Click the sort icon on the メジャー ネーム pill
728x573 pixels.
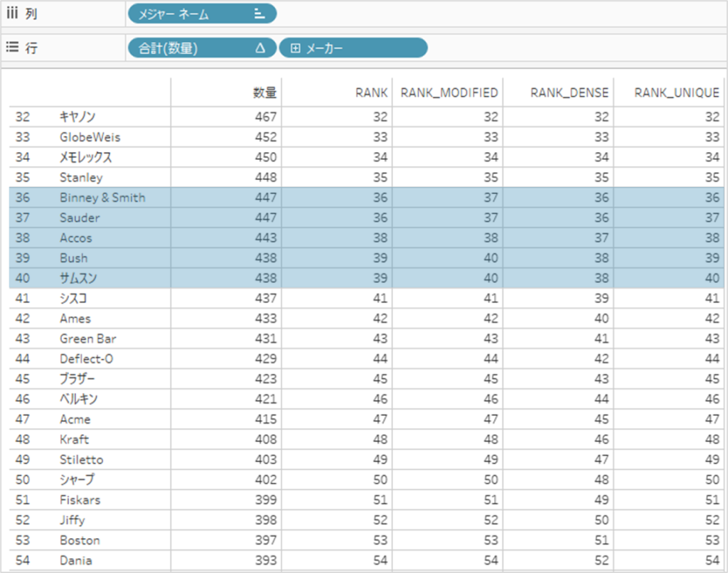259,14
